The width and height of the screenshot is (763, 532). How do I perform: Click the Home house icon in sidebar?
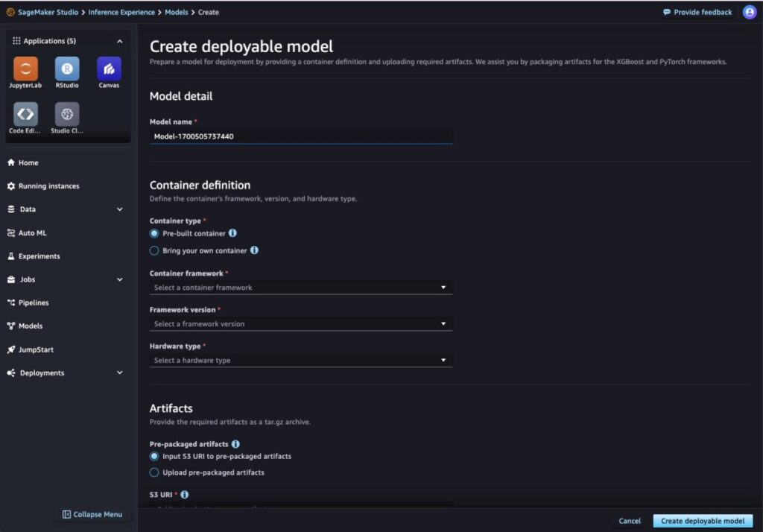click(x=10, y=162)
